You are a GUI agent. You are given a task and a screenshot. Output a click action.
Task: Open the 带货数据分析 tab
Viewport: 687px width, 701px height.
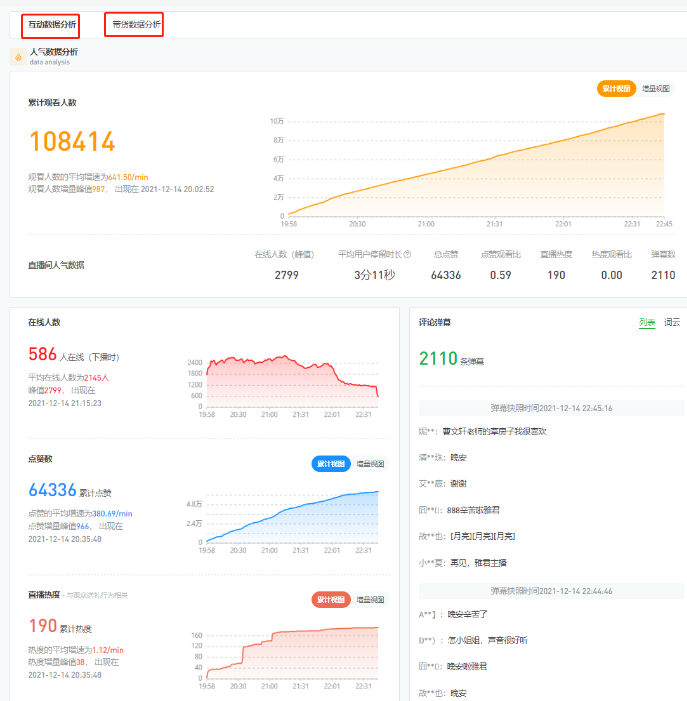134,24
